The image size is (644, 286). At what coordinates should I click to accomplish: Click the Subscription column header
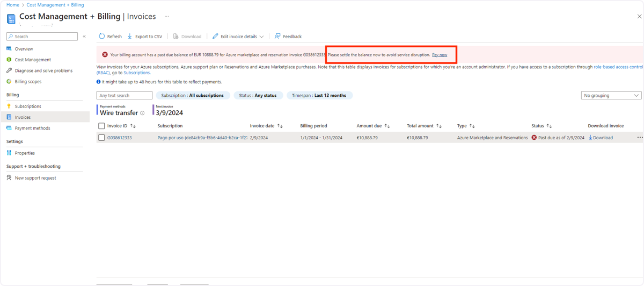(170, 126)
